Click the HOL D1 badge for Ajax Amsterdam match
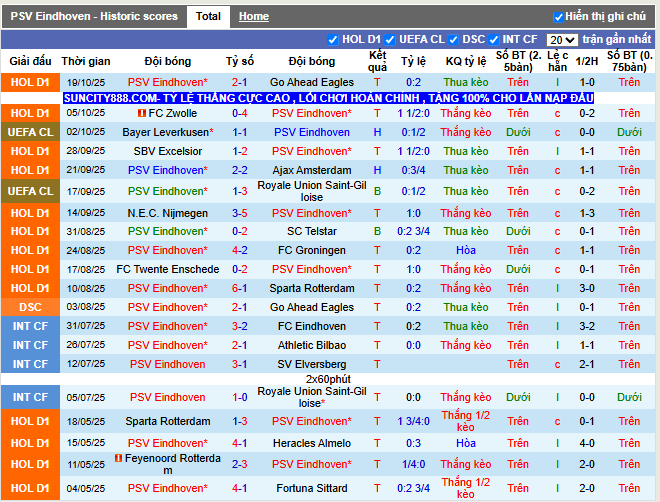The width and height of the screenshot is (660, 502). pos(30,170)
